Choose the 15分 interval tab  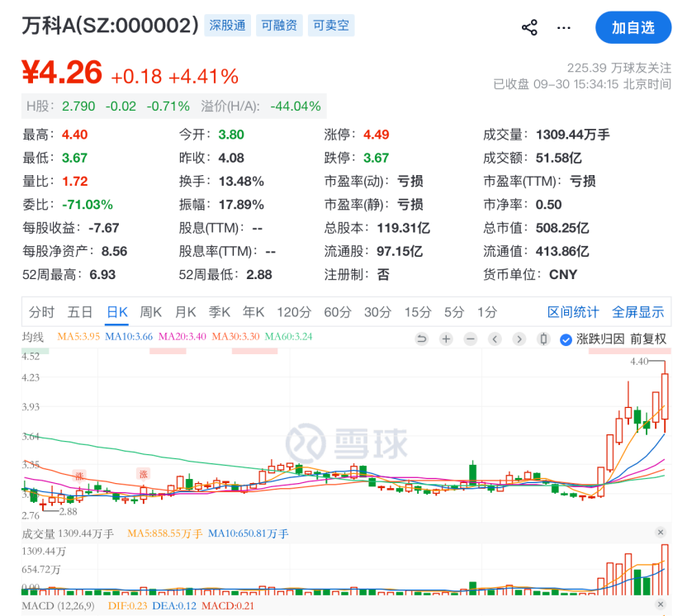(418, 312)
